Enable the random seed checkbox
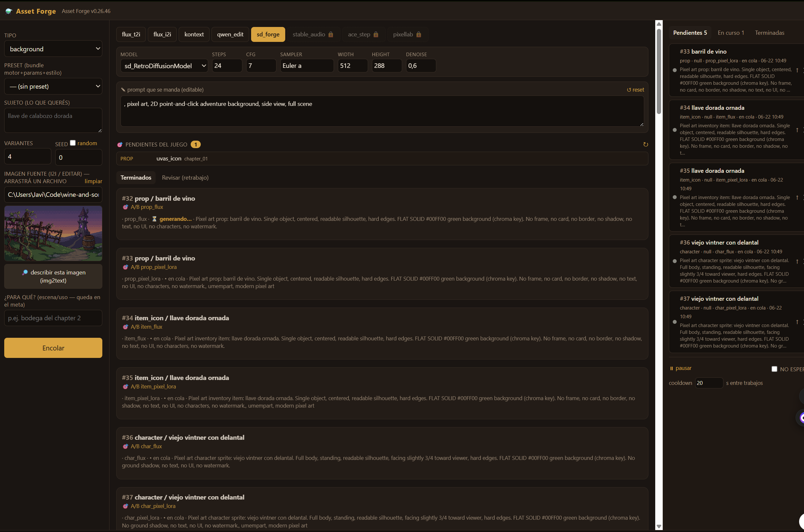Viewport: 804px width, 532px height. point(73,143)
